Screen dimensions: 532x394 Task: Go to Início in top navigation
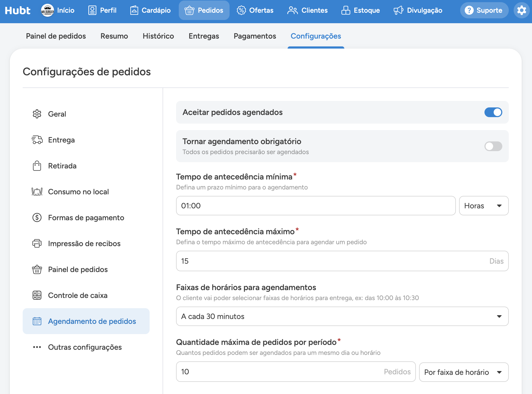(x=58, y=11)
